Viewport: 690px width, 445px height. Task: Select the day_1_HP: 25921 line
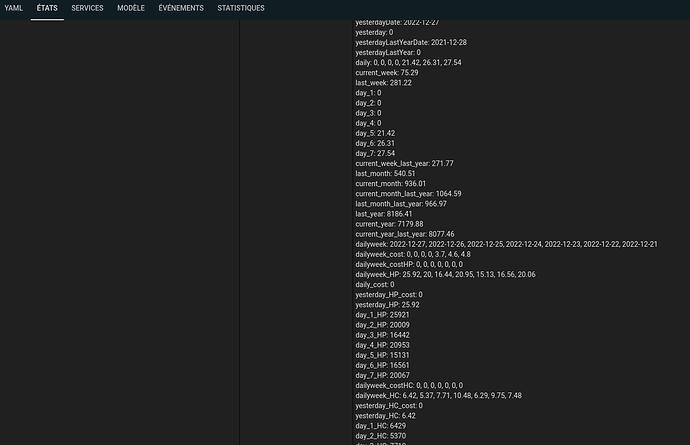pos(382,314)
